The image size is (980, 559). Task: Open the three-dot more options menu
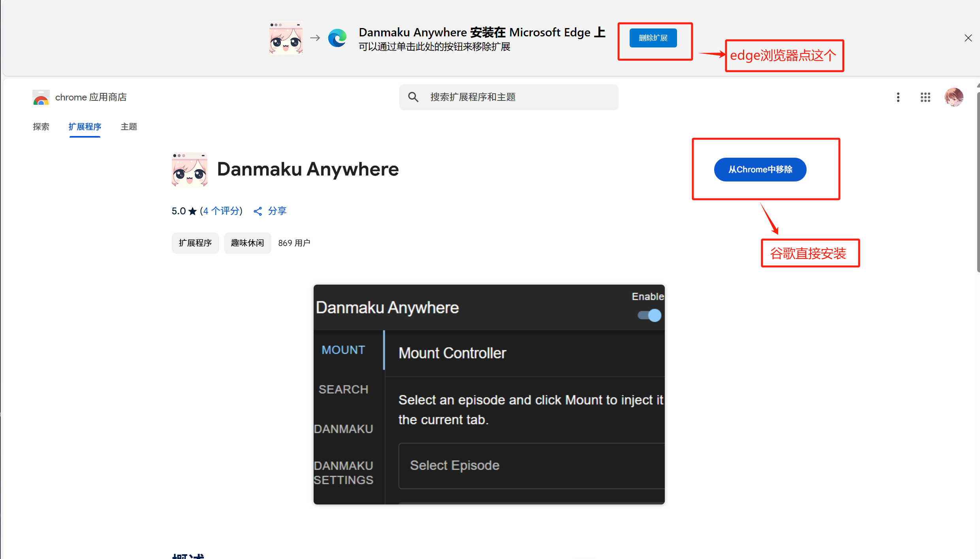(898, 97)
